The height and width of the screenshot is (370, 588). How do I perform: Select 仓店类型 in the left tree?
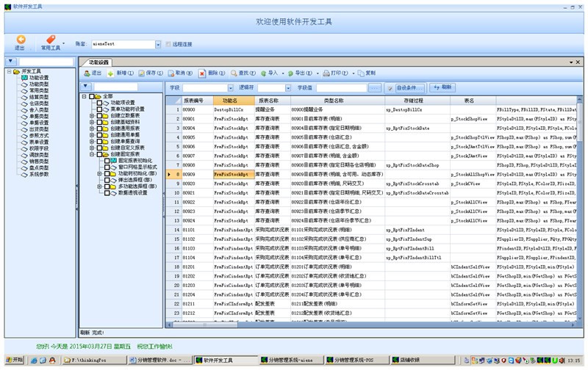click(x=38, y=103)
